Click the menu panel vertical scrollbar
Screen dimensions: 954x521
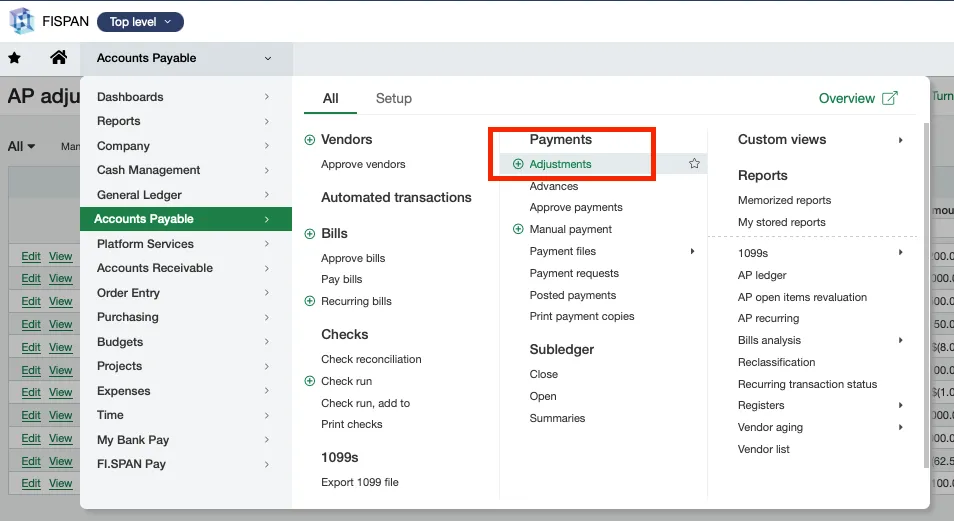click(x=926, y=295)
